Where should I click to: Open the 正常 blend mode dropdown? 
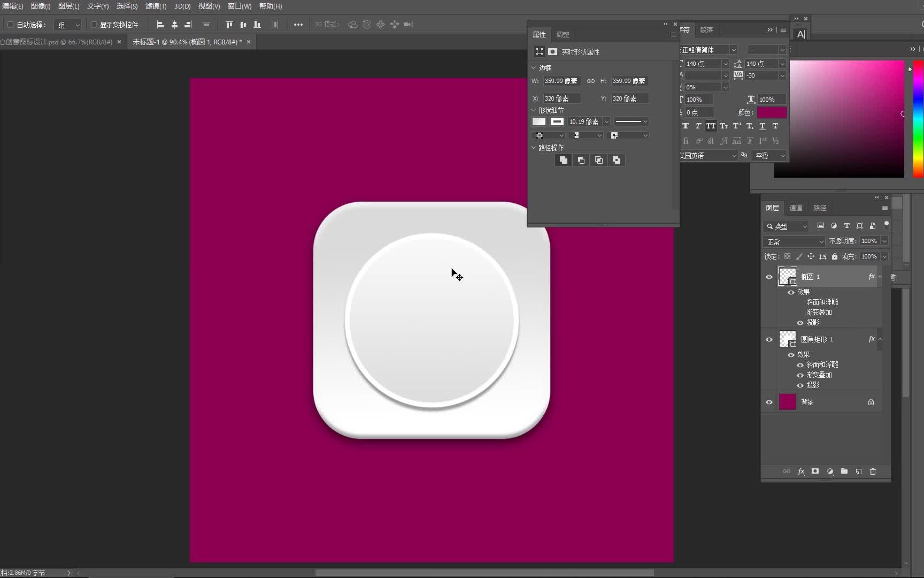794,241
